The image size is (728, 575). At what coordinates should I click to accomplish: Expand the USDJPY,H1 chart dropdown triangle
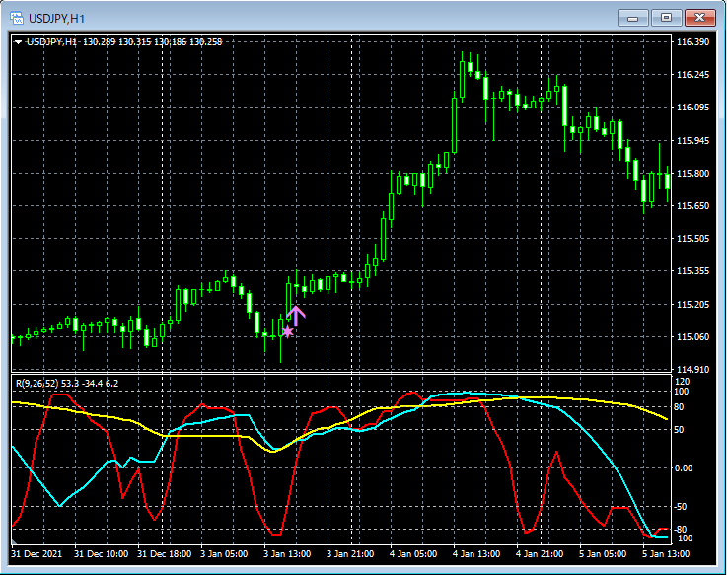[x=18, y=42]
